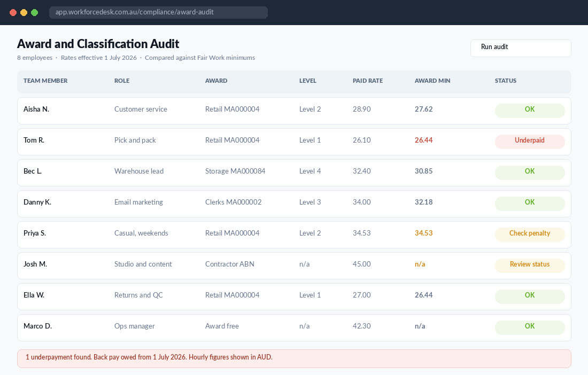
Task: Click the Clerks MA000002 award cell
Action: click(x=233, y=202)
